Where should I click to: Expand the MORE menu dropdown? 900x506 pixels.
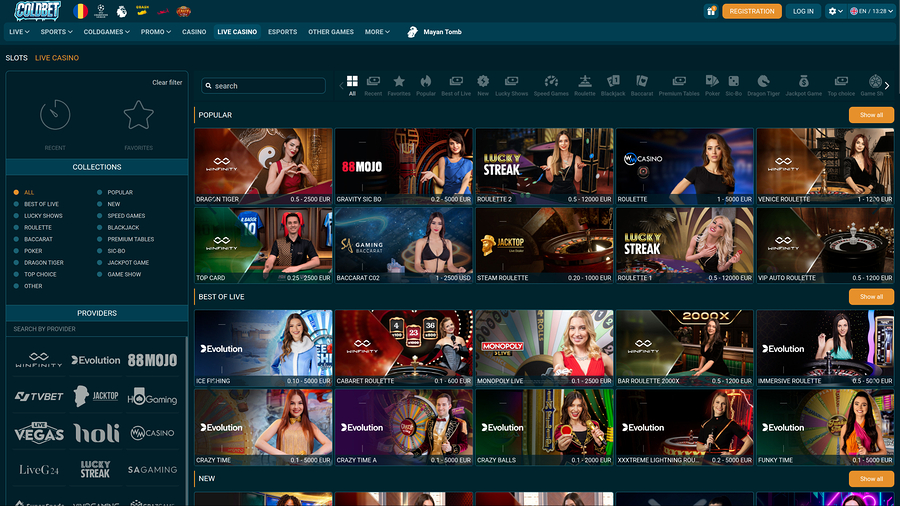tap(377, 32)
